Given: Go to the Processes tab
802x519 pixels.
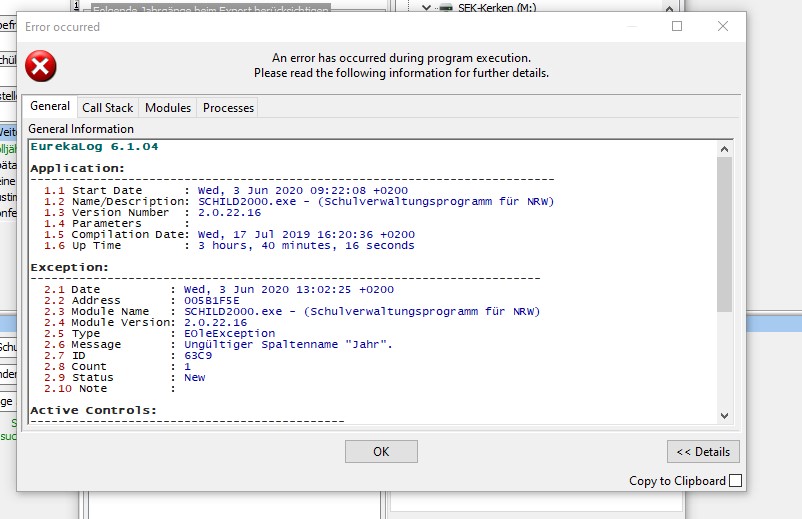Looking at the screenshot, I should [228, 108].
